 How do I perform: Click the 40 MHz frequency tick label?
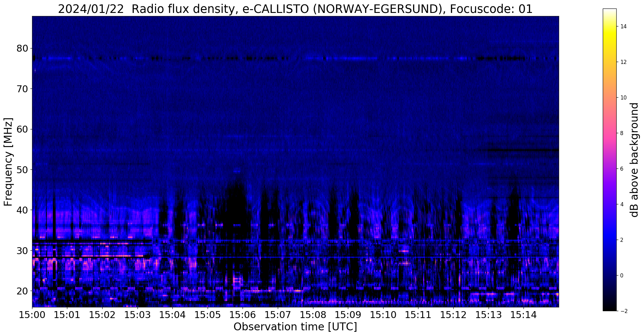[x=22, y=210]
